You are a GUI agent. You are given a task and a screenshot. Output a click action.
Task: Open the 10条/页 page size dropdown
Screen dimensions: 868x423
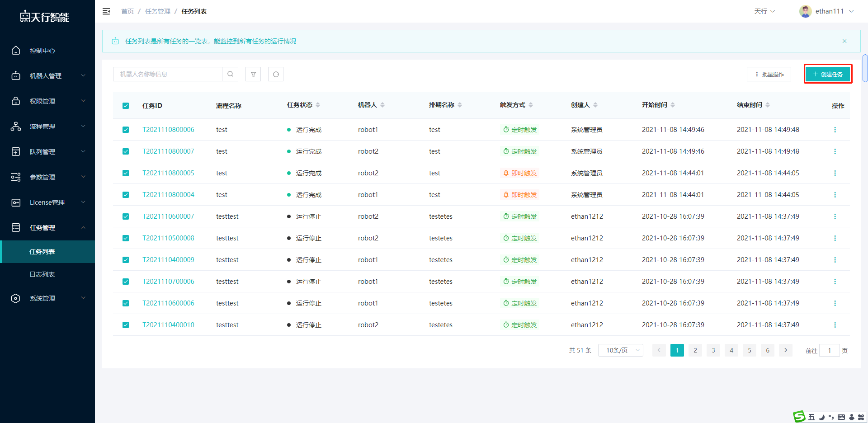pos(620,350)
